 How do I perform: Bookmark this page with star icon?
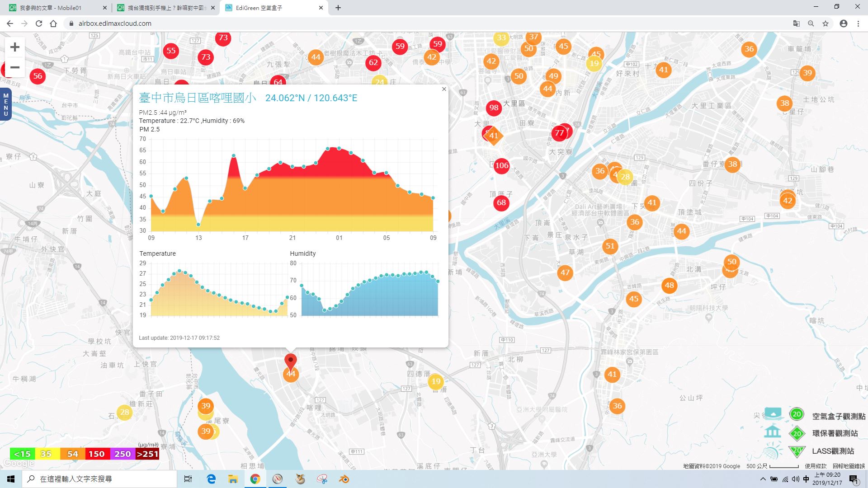[826, 23]
